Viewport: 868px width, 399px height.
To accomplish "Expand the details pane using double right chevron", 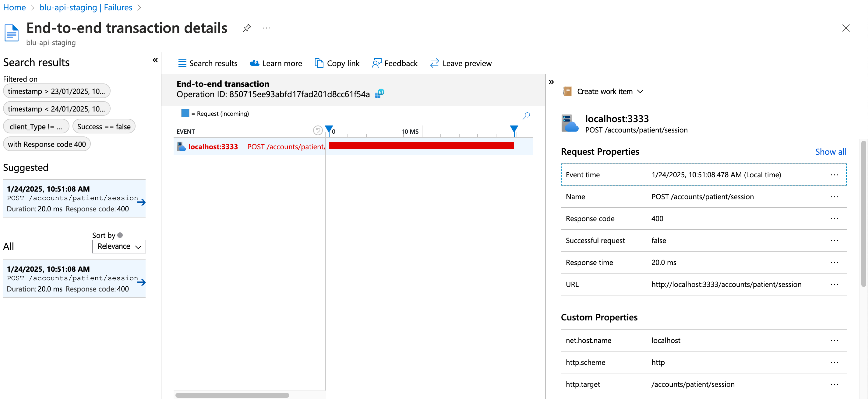I will coord(551,82).
